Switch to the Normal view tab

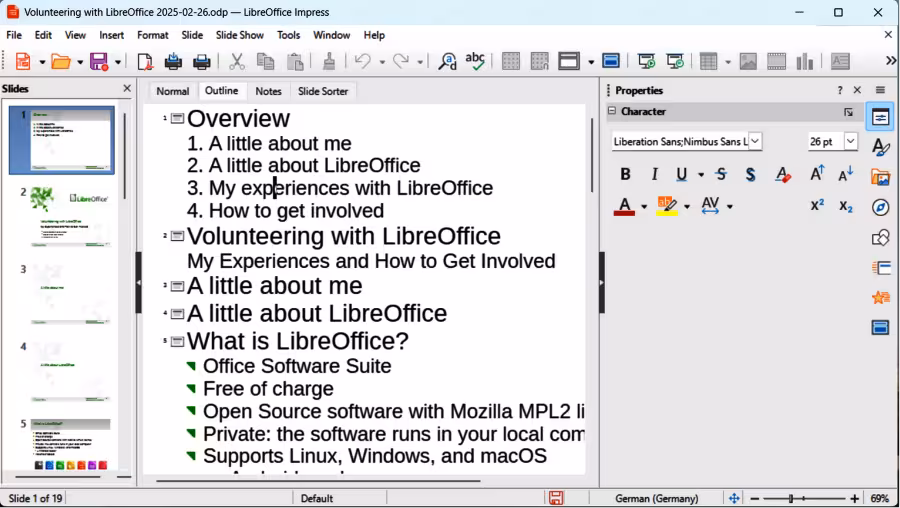[x=172, y=91]
